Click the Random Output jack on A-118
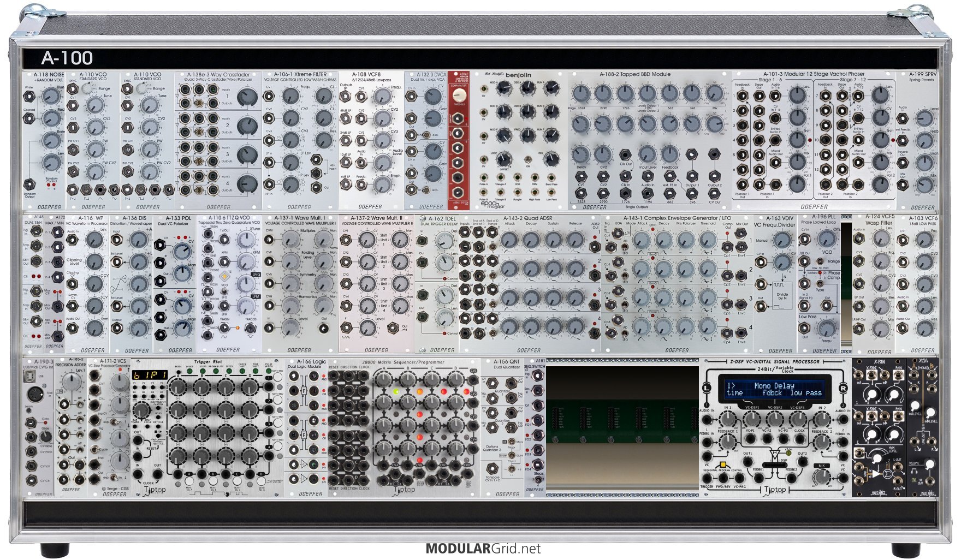This screenshot has width=967, height=560. pos(29,184)
